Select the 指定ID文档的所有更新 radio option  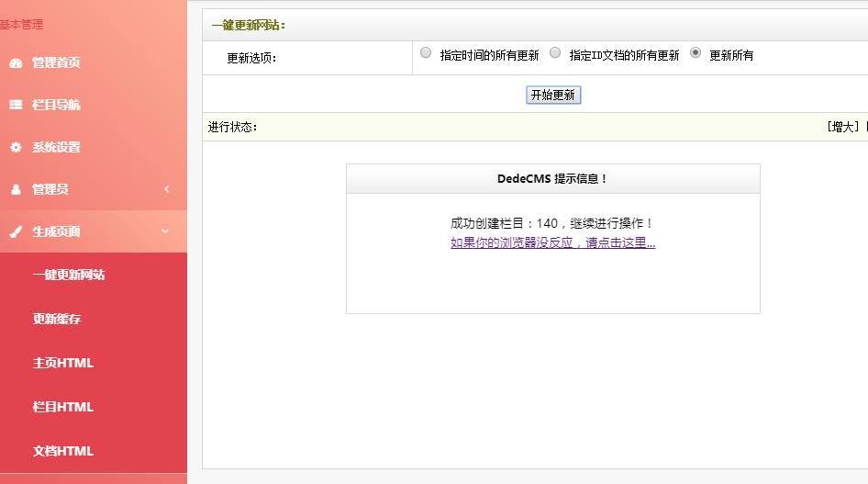[555, 52]
